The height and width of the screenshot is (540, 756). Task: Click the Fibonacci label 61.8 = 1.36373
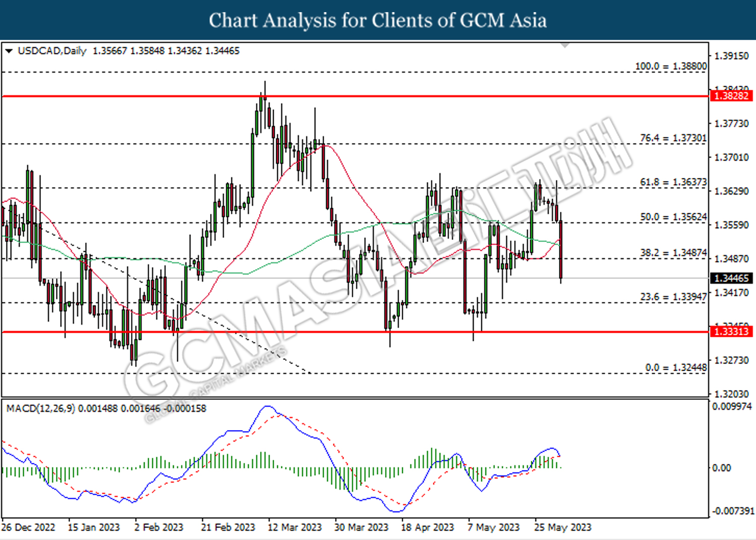tap(673, 182)
